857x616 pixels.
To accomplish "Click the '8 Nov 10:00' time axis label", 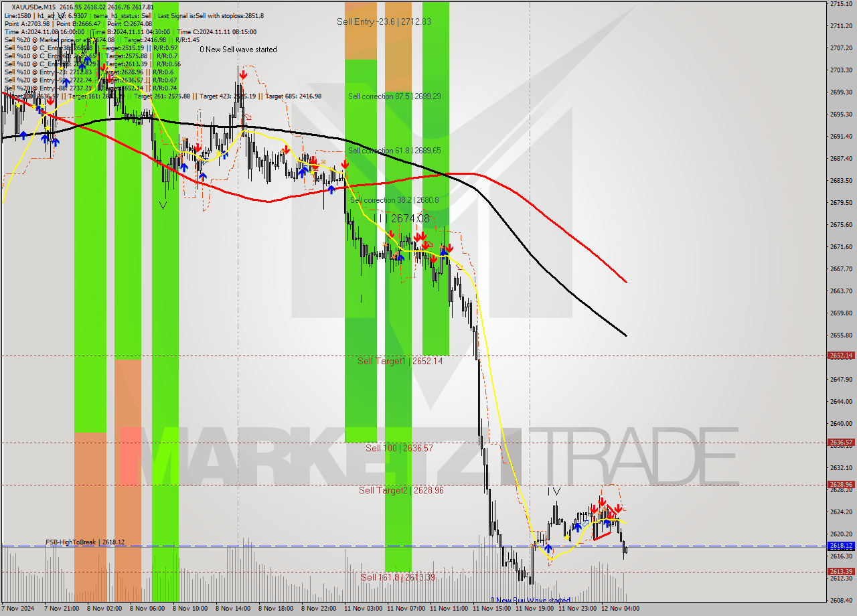I will (x=190, y=609).
